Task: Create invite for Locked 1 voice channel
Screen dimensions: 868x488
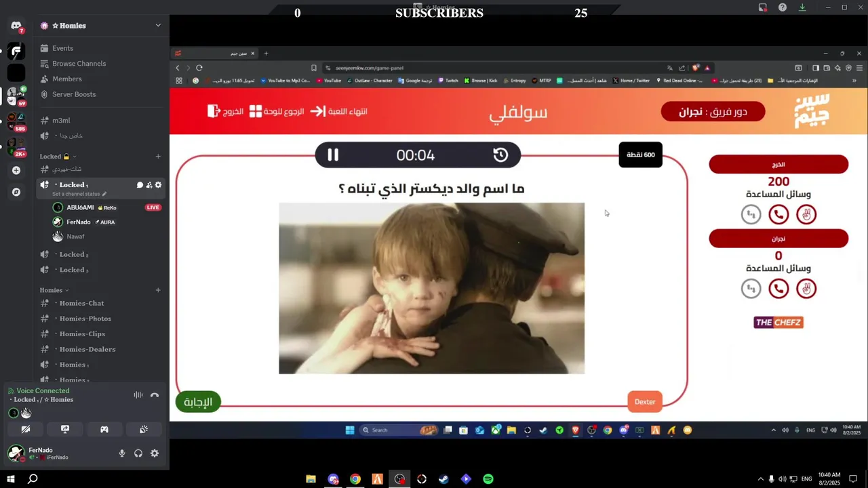Action: (149, 185)
